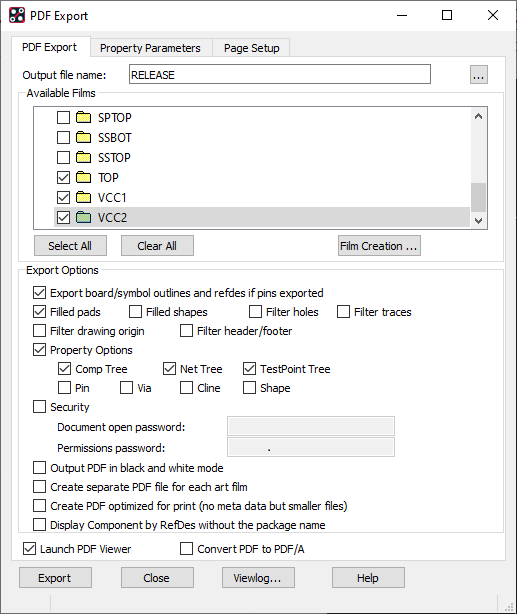Click the SSBOT film folder icon

pos(83,137)
